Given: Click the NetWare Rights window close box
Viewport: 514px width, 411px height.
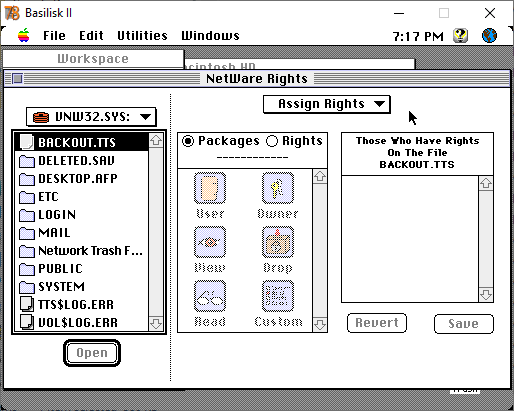Looking at the screenshot, I should 18,79.
